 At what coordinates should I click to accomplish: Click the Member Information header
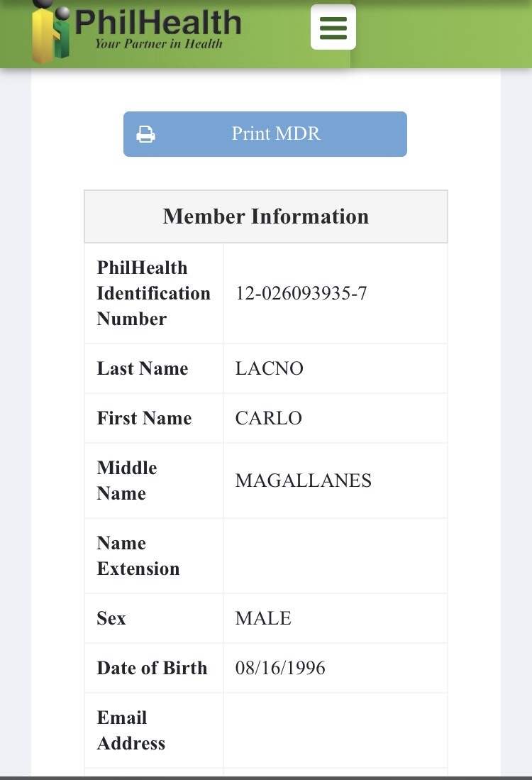tap(265, 216)
